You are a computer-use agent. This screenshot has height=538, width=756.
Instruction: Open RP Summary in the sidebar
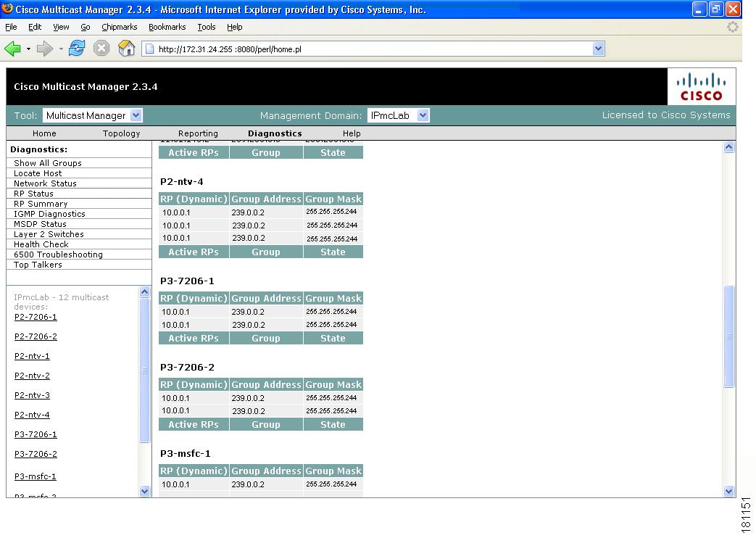41,204
